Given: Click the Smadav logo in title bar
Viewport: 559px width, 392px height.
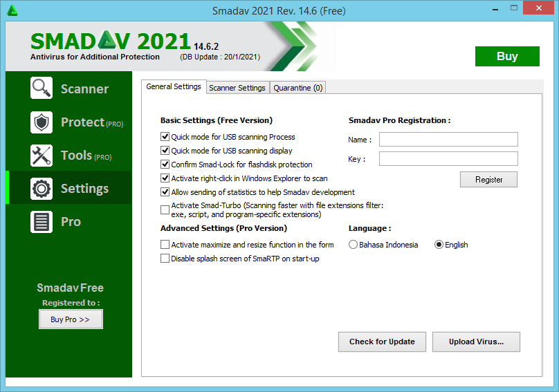Looking at the screenshot, I should point(12,10).
